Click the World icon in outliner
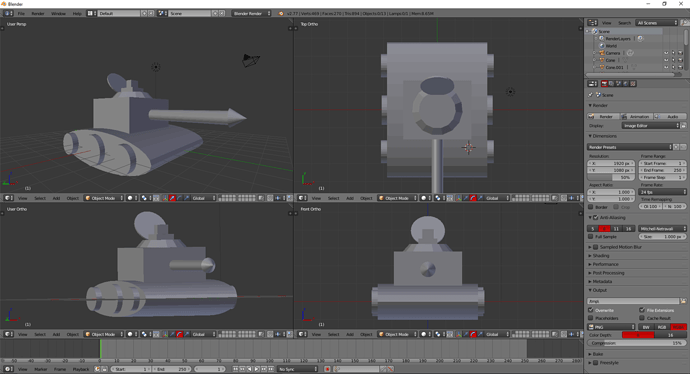690x374 pixels. click(602, 46)
